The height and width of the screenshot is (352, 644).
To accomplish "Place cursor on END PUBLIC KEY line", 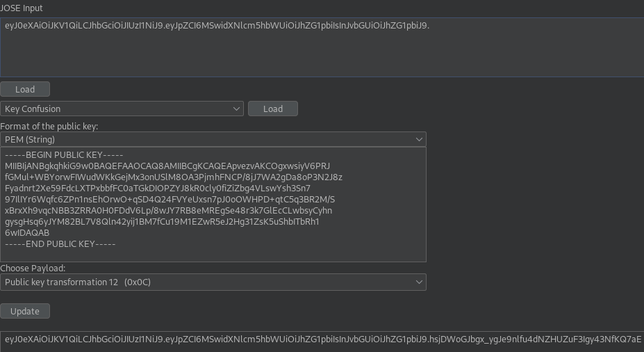I will click(x=60, y=244).
